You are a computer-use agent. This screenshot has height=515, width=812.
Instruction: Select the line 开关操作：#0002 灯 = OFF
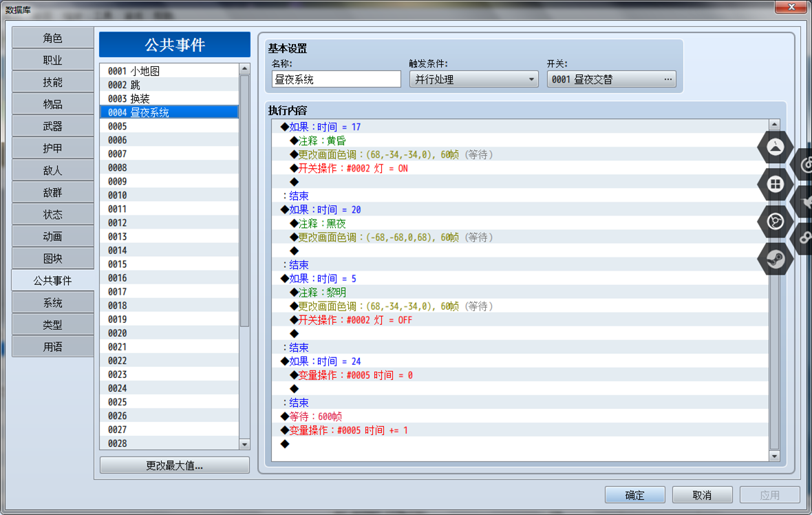click(520, 319)
